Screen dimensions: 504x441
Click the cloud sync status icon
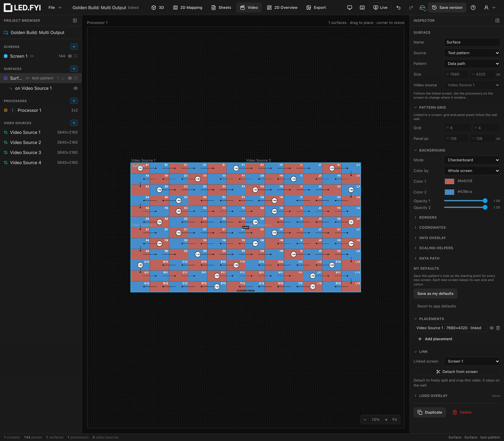tap(423, 8)
